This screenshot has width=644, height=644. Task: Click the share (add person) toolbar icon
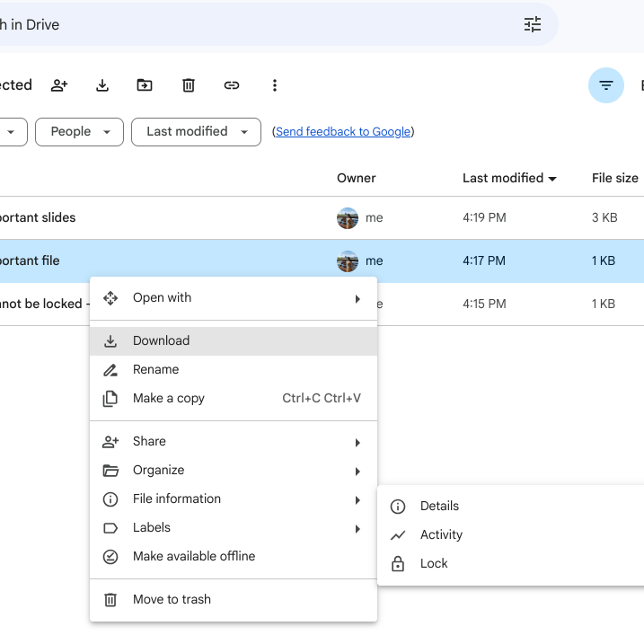59,85
